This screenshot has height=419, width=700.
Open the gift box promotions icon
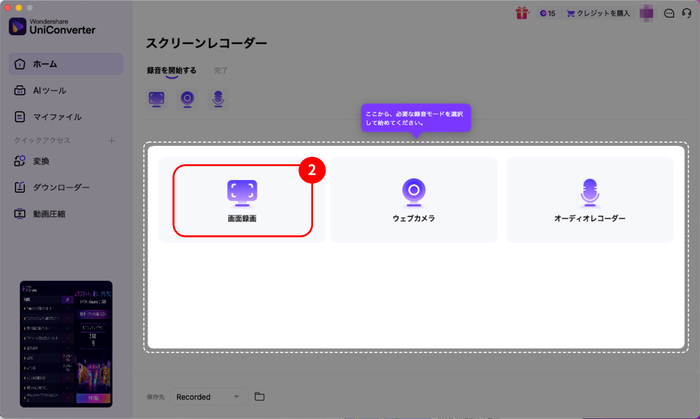pyautogui.click(x=521, y=13)
